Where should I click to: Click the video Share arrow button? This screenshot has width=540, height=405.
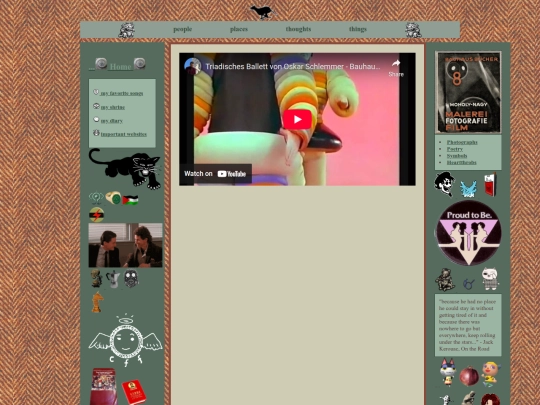tap(396, 68)
